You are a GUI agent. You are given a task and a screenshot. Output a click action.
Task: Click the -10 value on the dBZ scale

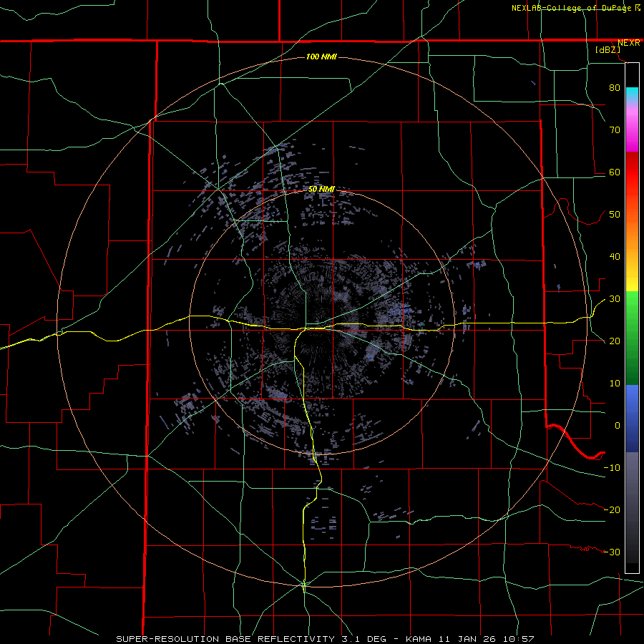tap(612, 468)
